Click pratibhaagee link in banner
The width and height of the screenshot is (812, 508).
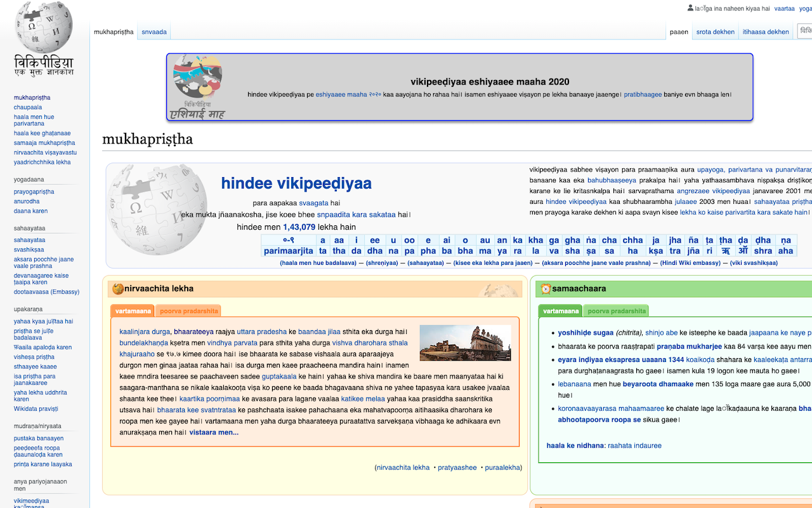(641, 95)
